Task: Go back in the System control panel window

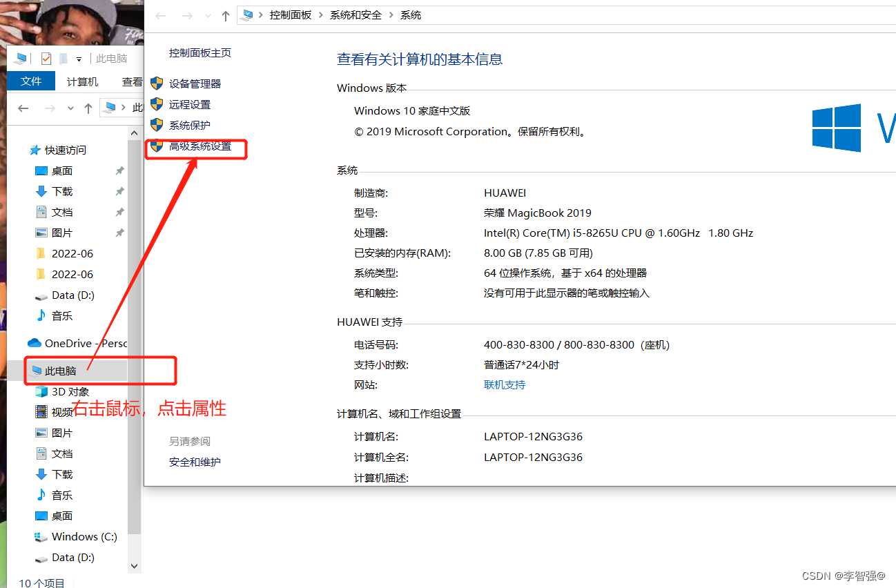Action: pyautogui.click(x=160, y=15)
